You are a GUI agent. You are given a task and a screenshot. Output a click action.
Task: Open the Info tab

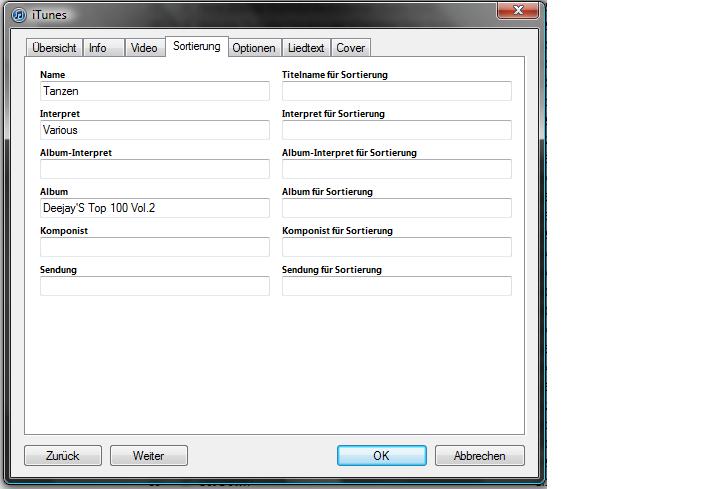103,48
